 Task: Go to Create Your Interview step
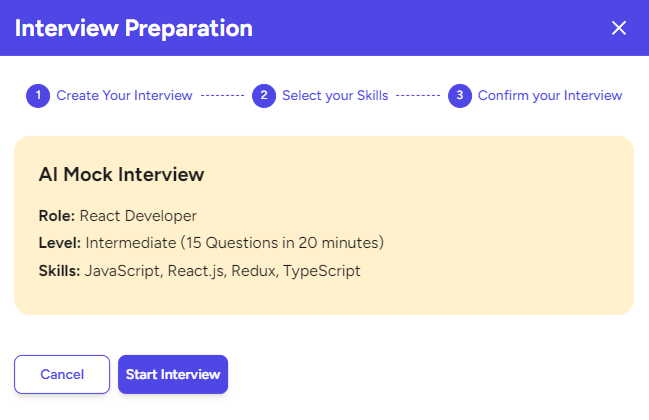tap(124, 96)
